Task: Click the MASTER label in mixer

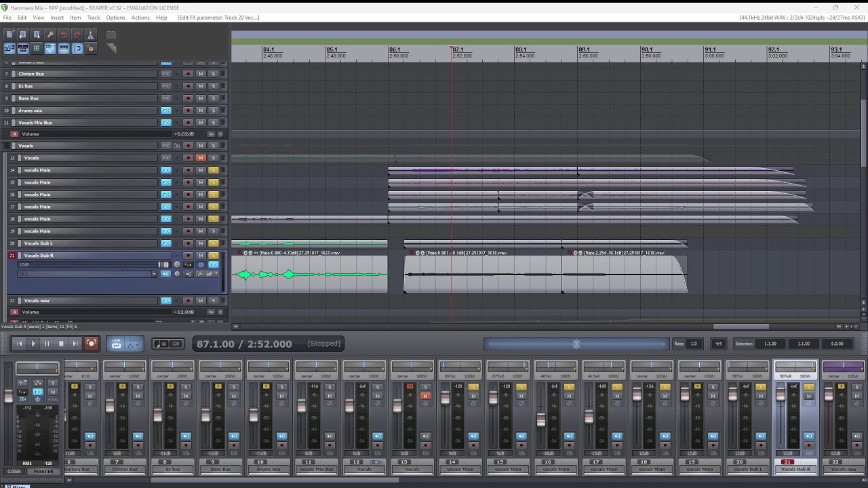Action: [x=43, y=472]
